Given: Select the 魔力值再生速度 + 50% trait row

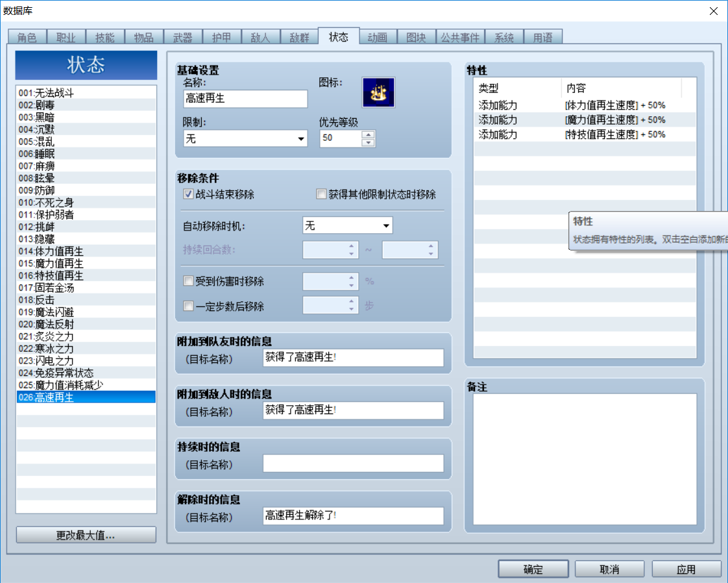Looking at the screenshot, I should point(585,120).
